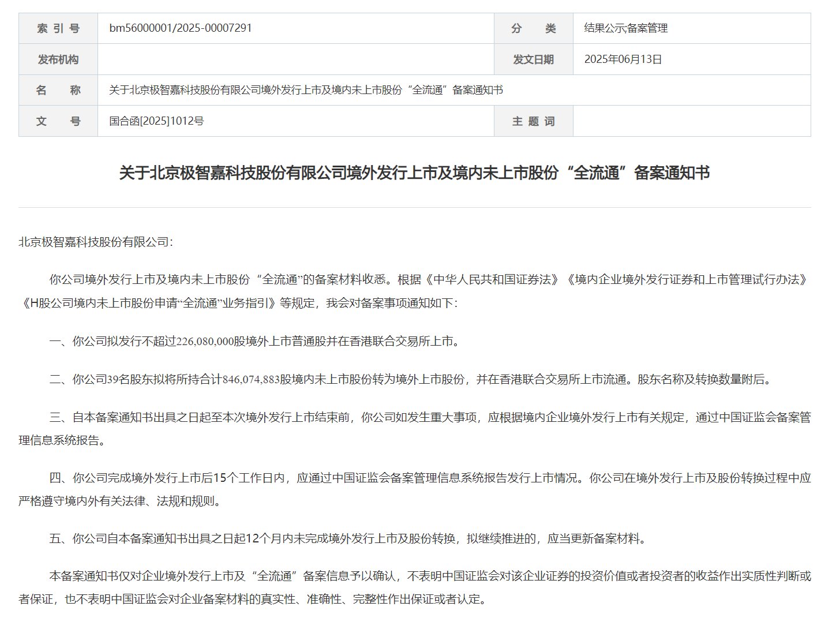The height and width of the screenshot is (644, 836).
Task: Click paragraph 一 about 香港联合交易所 listing
Action: 255,342
